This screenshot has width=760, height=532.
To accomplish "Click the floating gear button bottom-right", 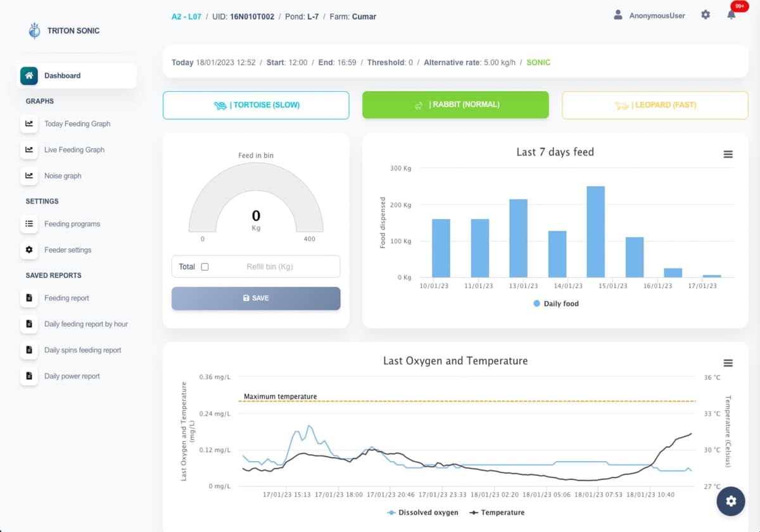I will tap(731, 501).
